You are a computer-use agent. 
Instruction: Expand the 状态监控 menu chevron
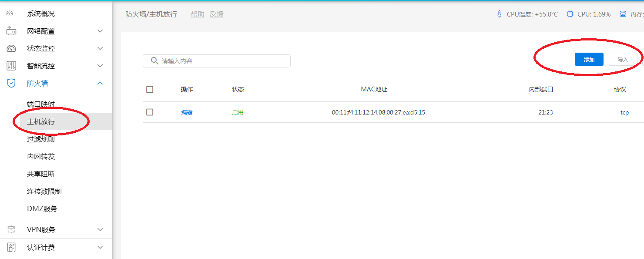pyautogui.click(x=100, y=49)
